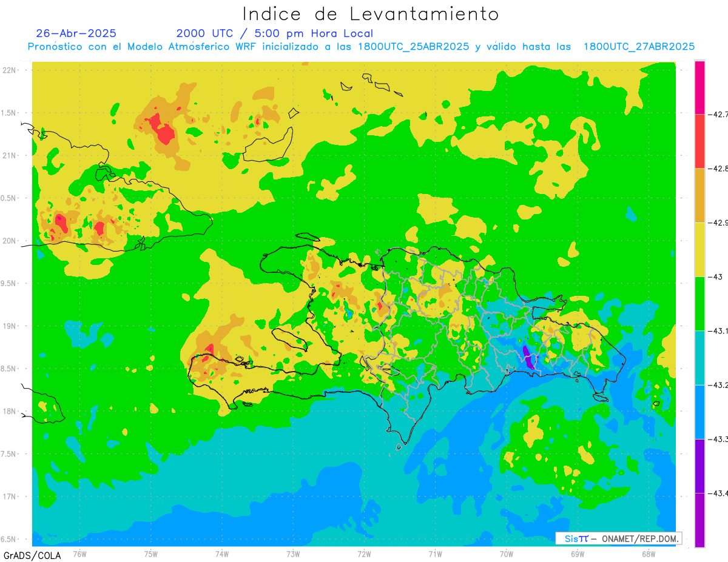Click the '21N' latitude label
This screenshot has width=728, height=562.
(x=10, y=155)
